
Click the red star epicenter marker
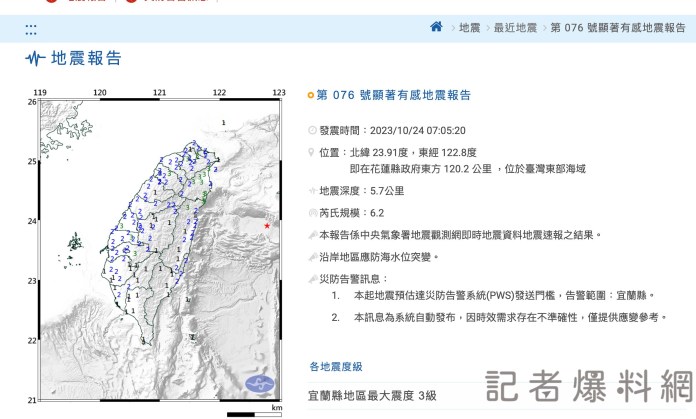pos(267,226)
